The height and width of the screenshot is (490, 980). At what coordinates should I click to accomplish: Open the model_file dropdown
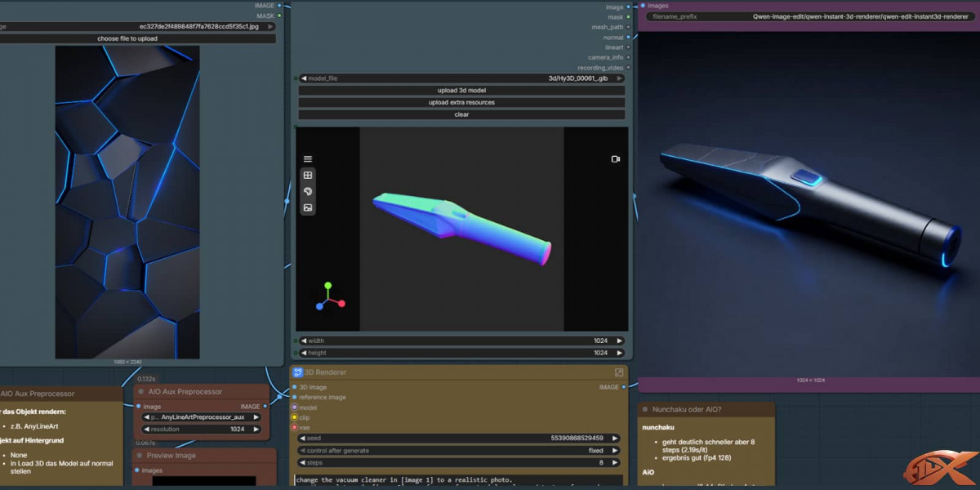[461, 78]
